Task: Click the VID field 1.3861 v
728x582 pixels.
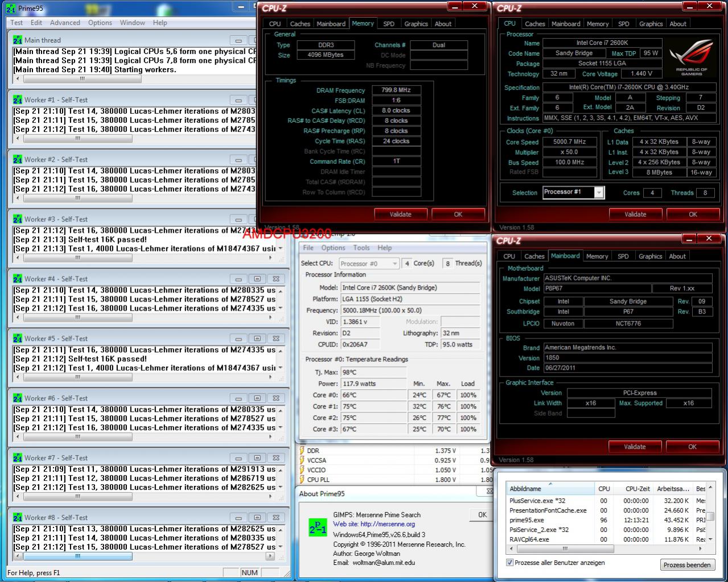Action: (360, 322)
